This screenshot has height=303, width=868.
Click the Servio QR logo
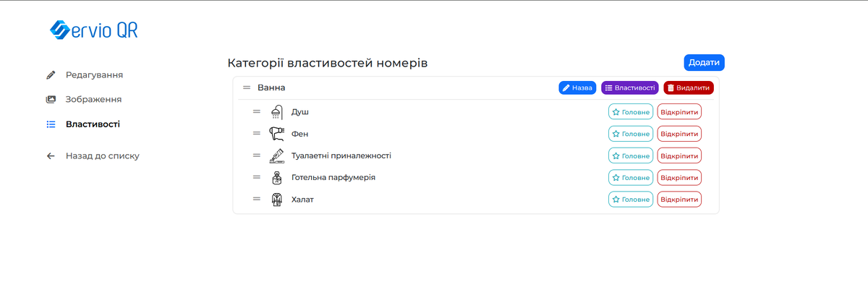point(93,30)
